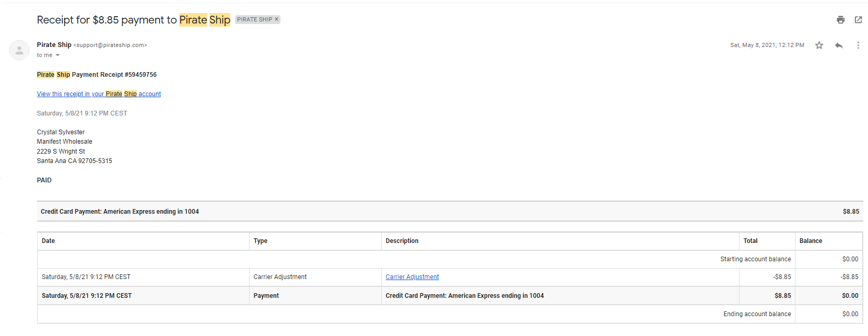Select 'Manifest Wholesale' text
The image size is (868, 336).
click(64, 142)
